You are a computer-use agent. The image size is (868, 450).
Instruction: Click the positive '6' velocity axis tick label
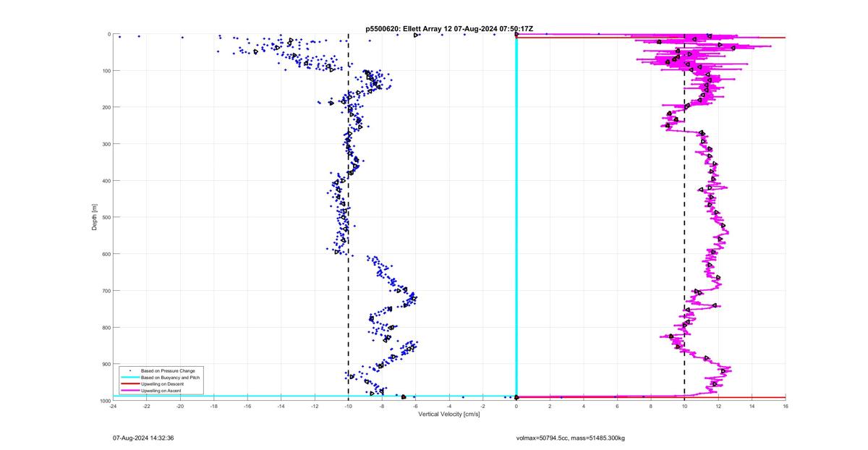[617, 406]
